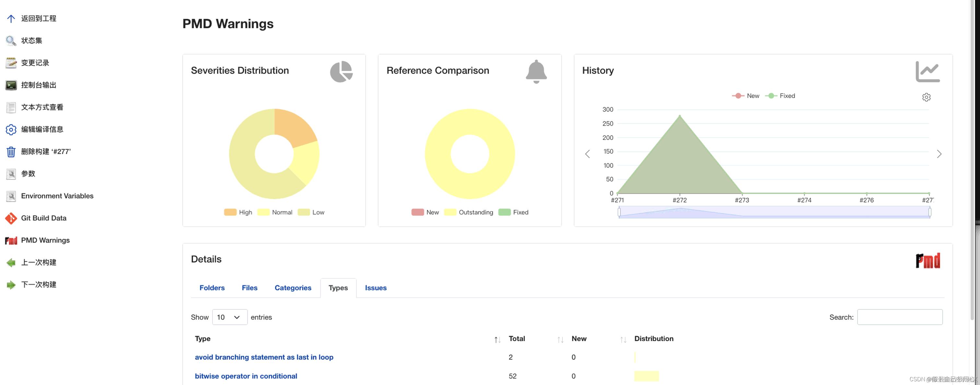Open PMD Warnings sidebar icon
The width and height of the screenshot is (980, 385).
[11, 240]
